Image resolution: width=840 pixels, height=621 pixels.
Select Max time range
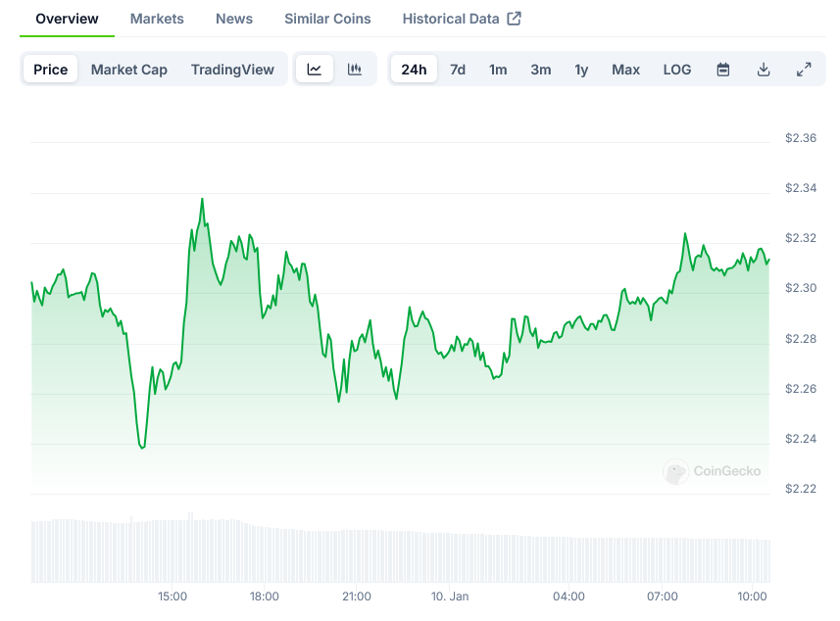(625, 70)
